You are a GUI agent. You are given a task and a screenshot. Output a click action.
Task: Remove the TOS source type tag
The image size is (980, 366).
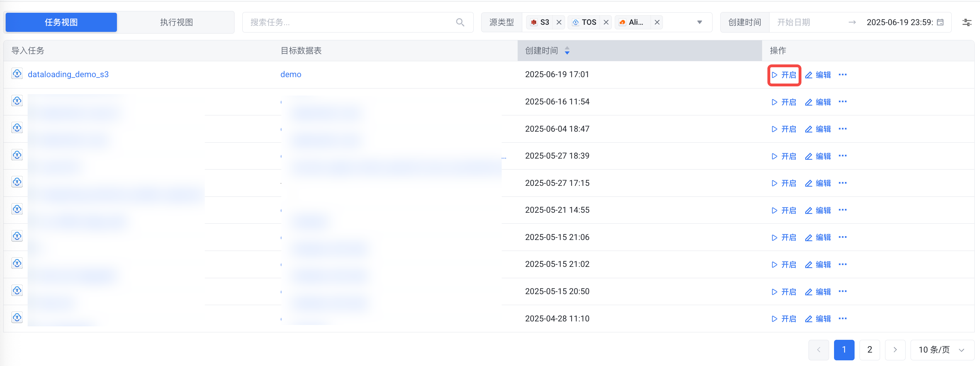point(606,22)
